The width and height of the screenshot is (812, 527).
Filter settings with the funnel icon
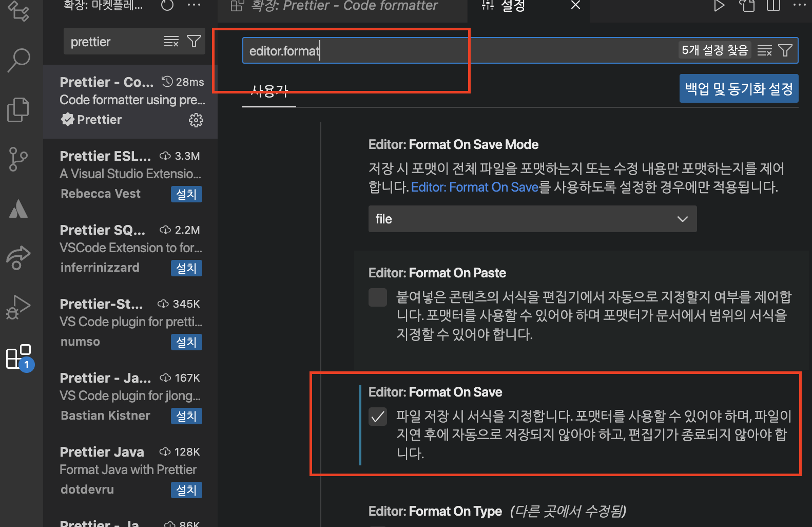[x=785, y=50]
